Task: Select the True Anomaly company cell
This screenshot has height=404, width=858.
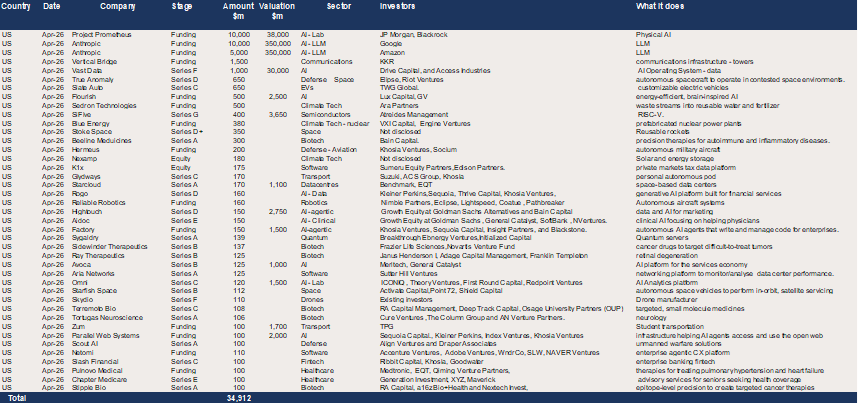Action: 91,79
